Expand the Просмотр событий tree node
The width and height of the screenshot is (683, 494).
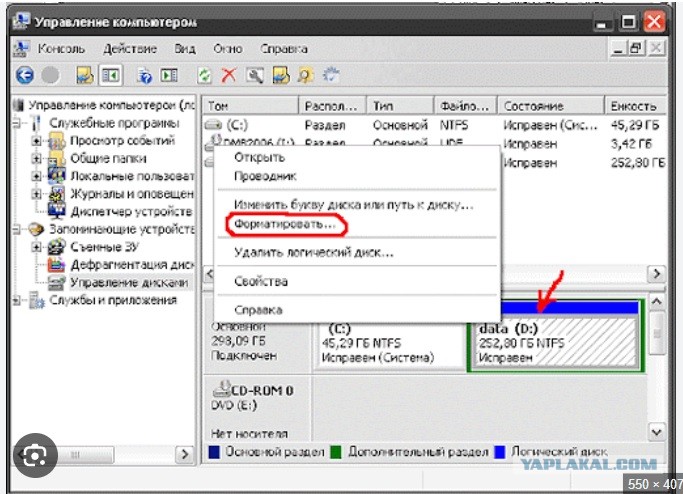[x=37, y=141]
